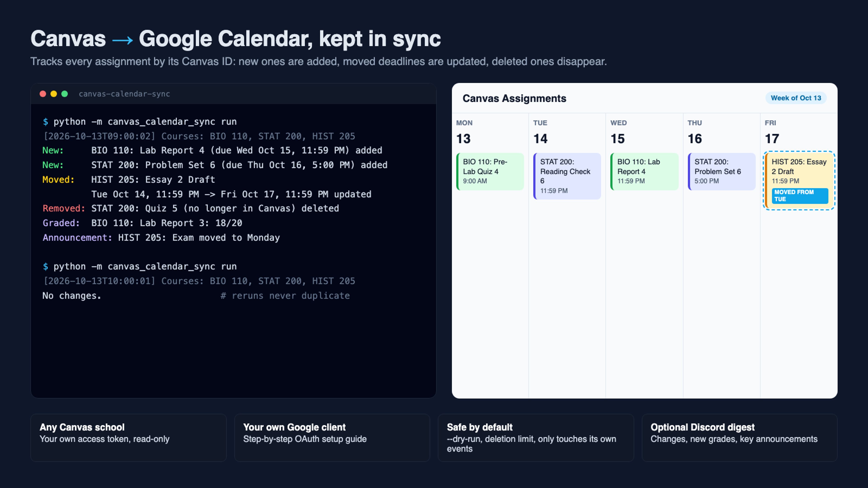Open the Your own Google client card

tap(332, 437)
